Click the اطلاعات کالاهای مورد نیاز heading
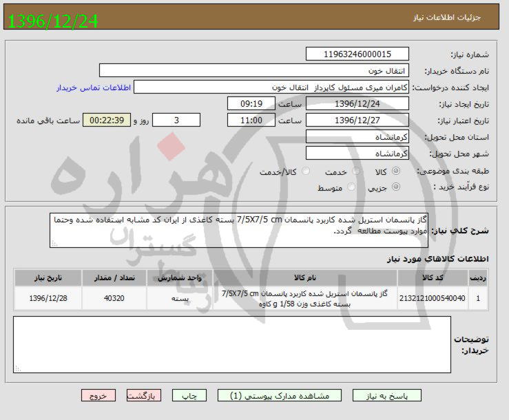The image size is (509, 420). (x=438, y=259)
